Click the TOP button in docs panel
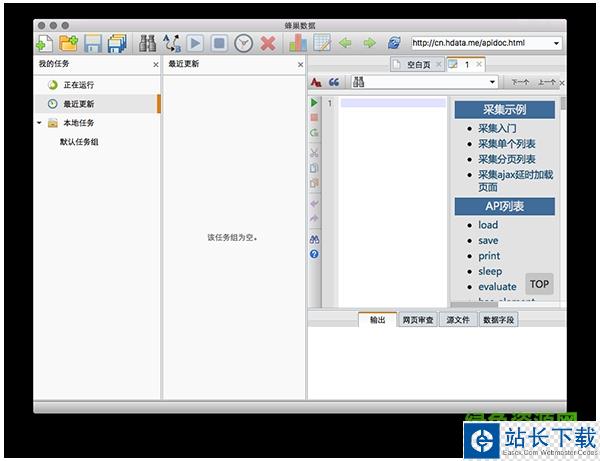 [x=539, y=284]
